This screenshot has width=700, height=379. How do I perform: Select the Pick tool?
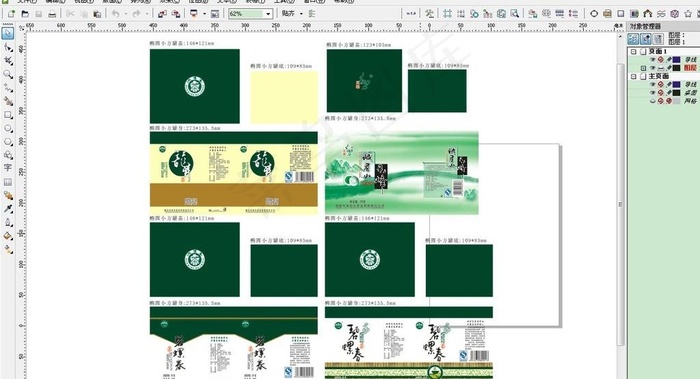[x=8, y=33]
